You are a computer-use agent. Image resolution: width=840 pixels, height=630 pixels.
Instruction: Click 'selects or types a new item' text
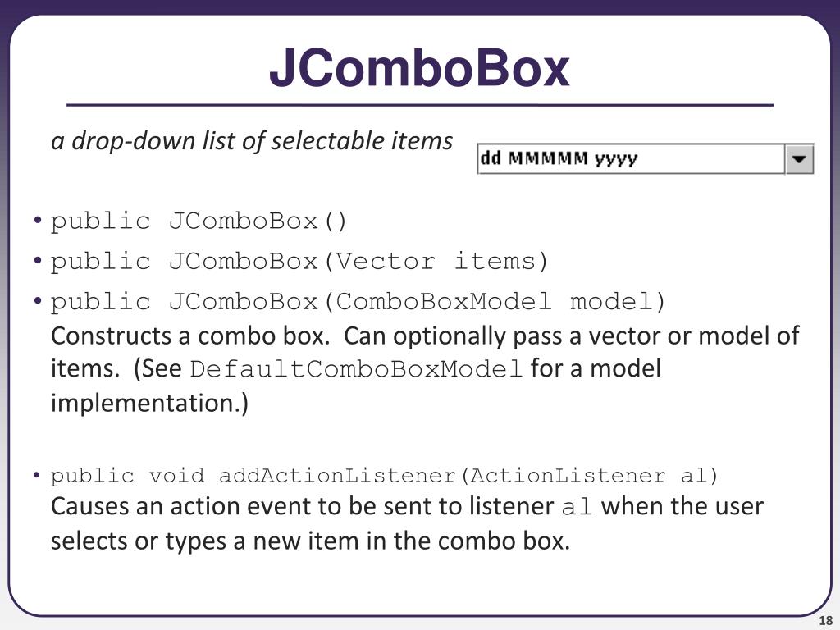coord(208,541)
